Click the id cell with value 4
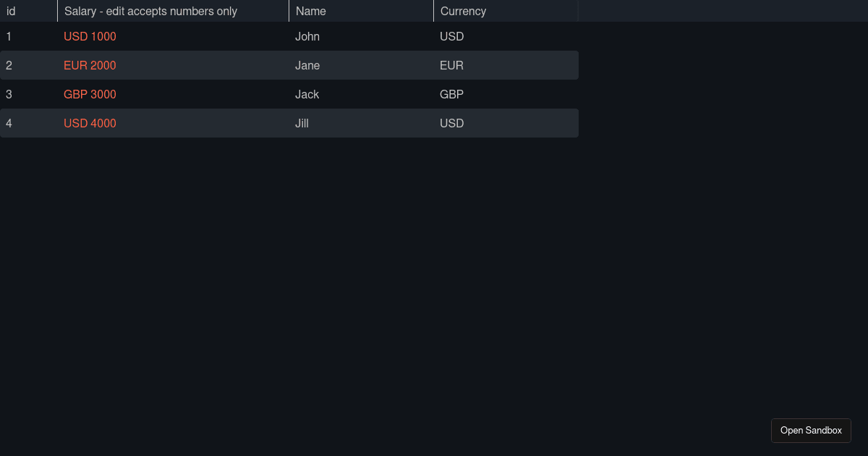This screenshot has width=868, height=456. 29,123
